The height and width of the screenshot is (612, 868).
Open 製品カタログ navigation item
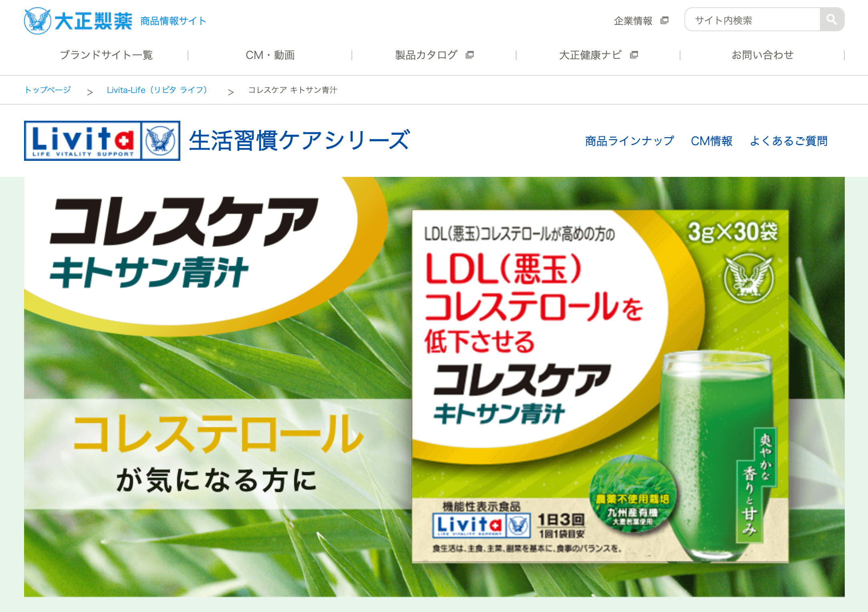pyautogui.click(x=426, y=55)
